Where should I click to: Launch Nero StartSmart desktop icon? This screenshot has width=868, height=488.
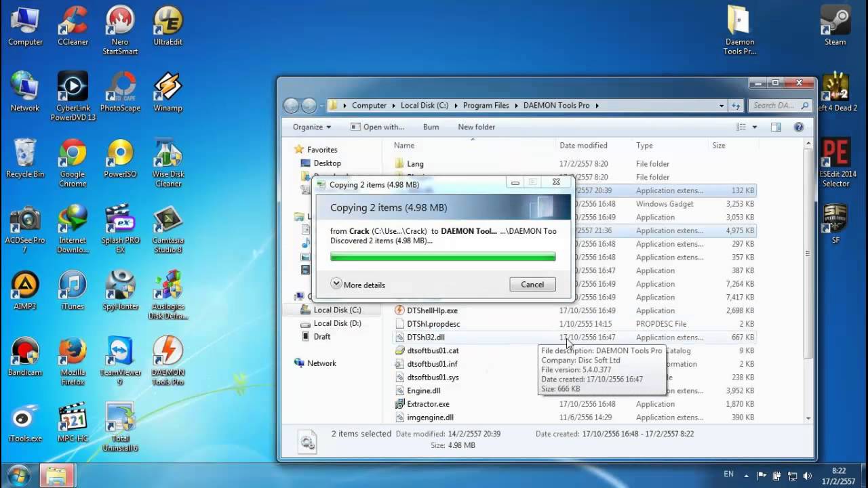point(120,30)
